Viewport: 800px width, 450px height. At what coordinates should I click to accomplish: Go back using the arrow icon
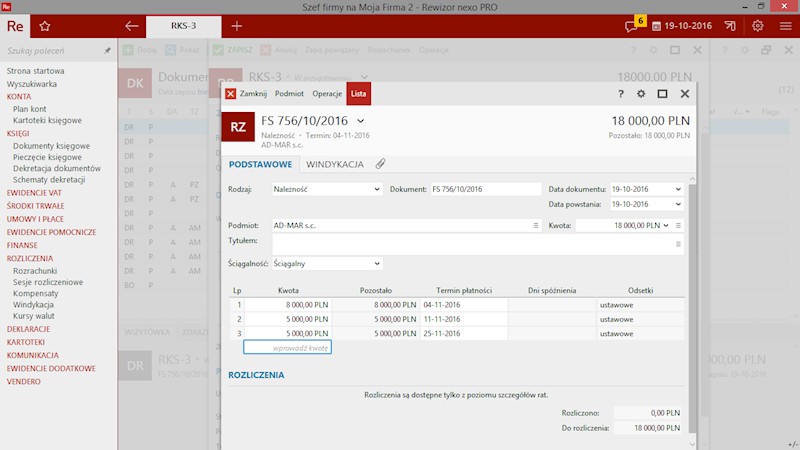click(132, 26)
